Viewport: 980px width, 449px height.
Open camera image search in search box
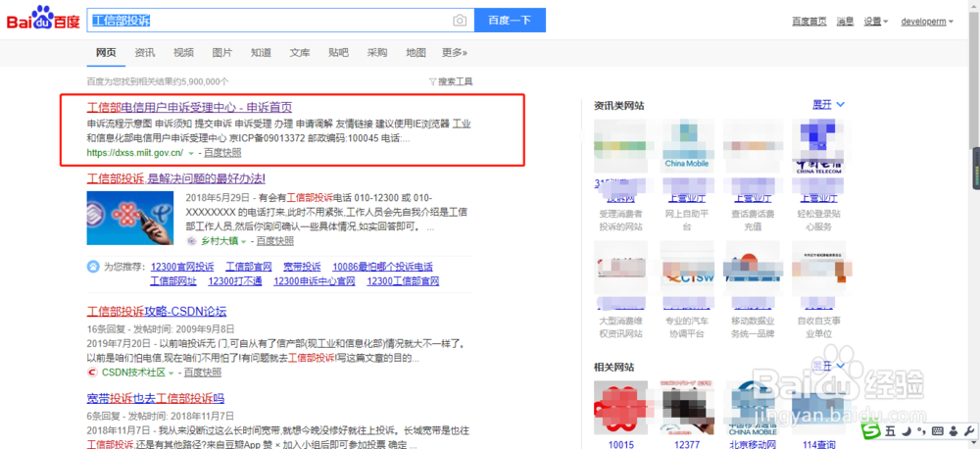tap(460, 21)
